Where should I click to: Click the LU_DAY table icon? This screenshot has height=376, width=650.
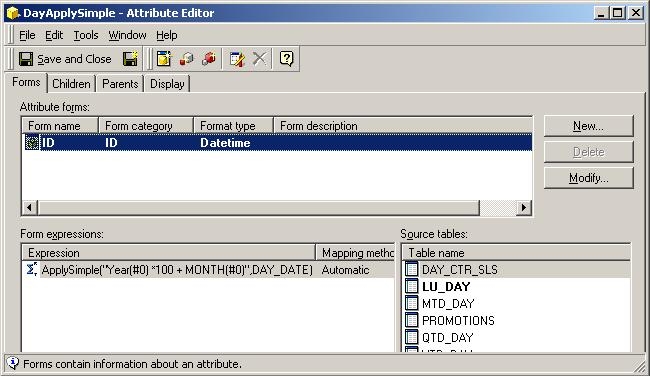412,286
